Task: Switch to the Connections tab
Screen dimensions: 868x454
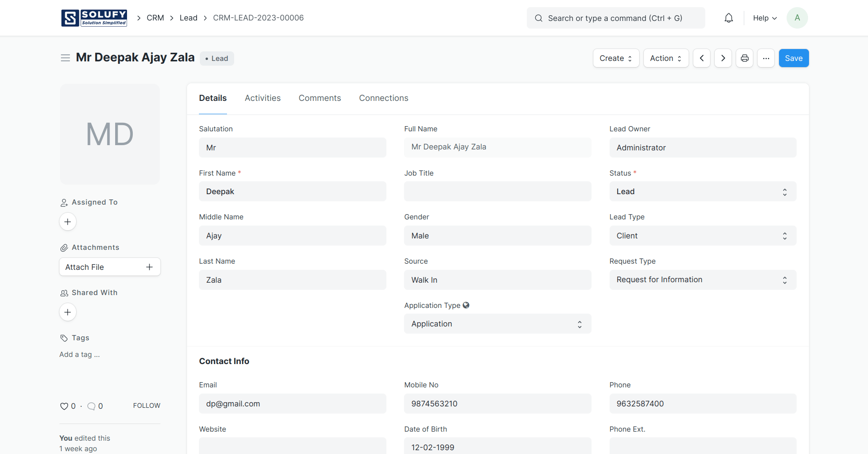Action: (x=384, y=98)
